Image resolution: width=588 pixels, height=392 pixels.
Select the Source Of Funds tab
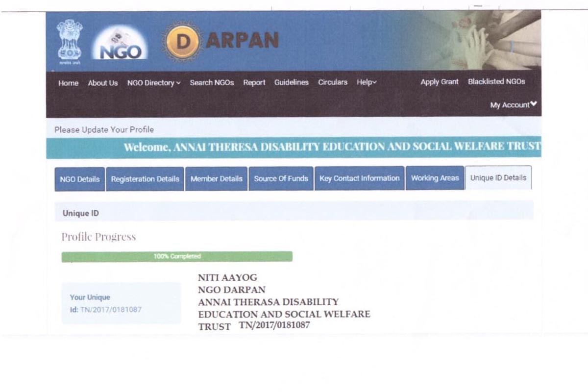pyautogui.click(x=281, y=178)
